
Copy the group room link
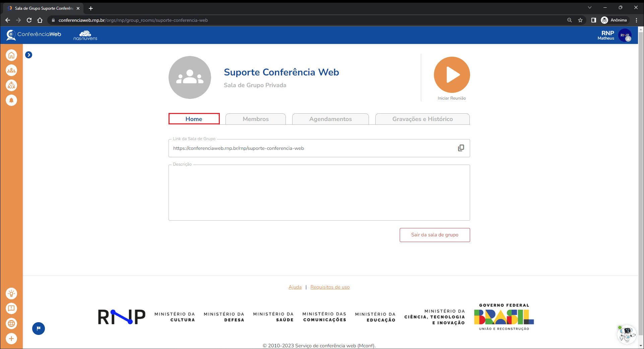[461, 148]
